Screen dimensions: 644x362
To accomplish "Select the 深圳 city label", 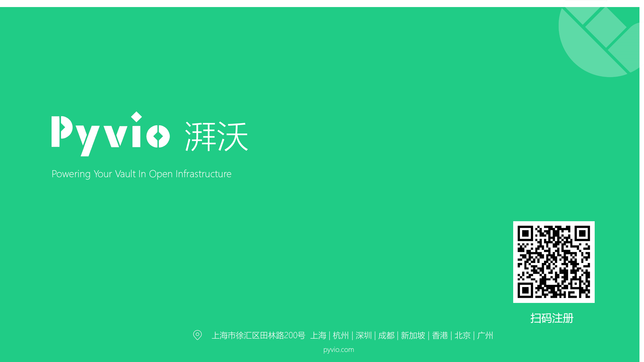I will pos(364,335).
